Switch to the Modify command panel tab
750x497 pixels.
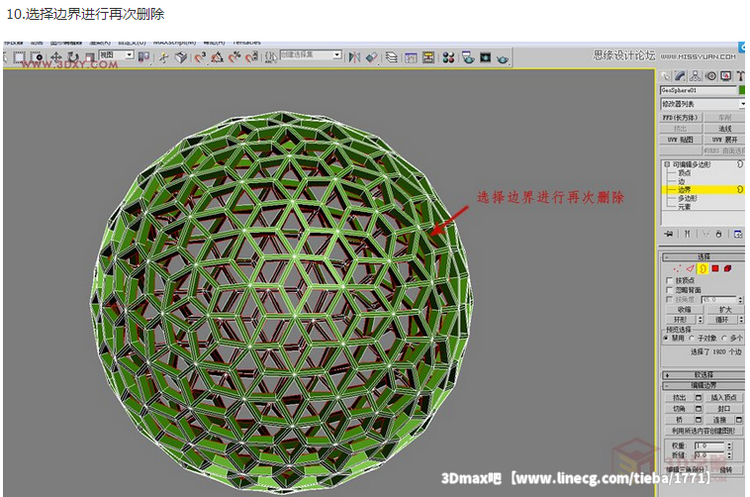coord(680,76)
